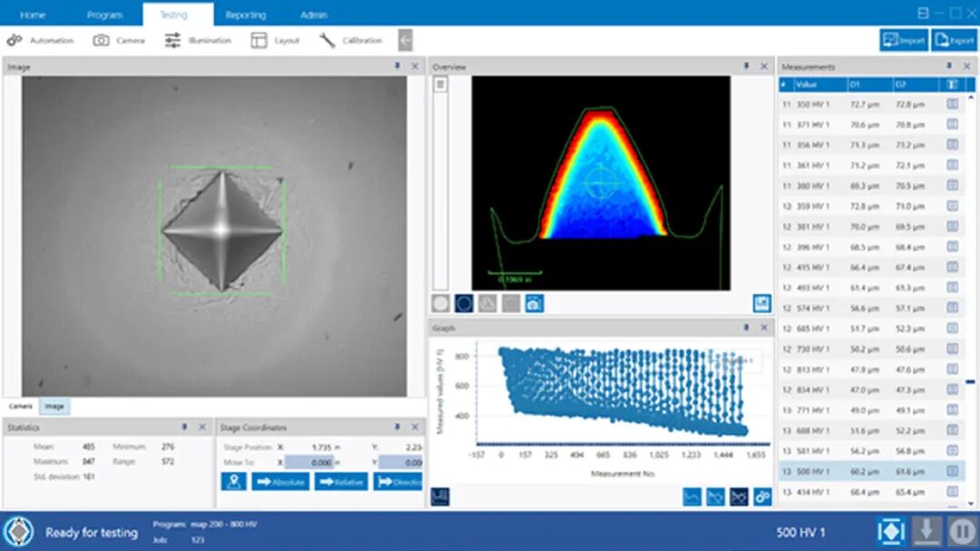This screenshot has height=551, width=980.
Task: Click the Move To X input field
Action: click(x=309, y=462)
